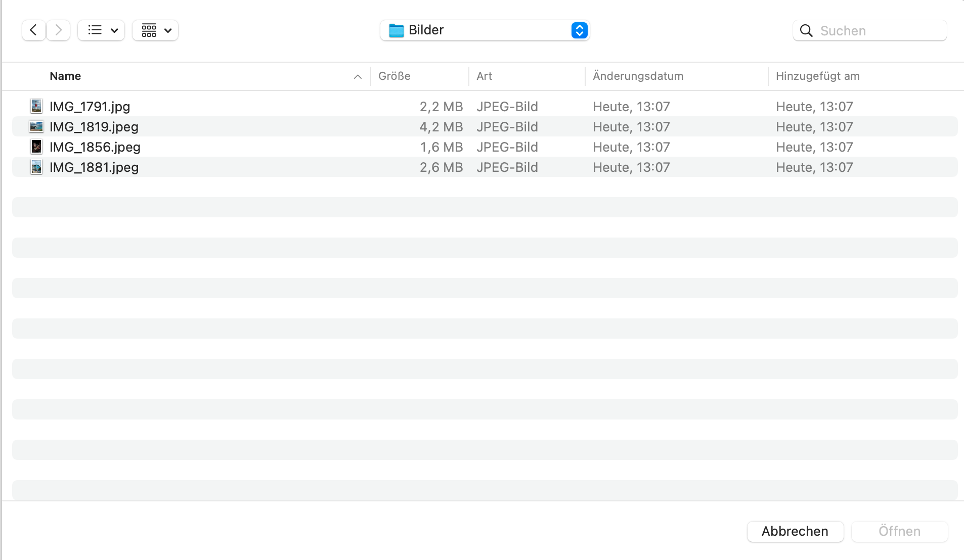Select the IMG_1819.jpeg thumbnail icon
Image resolution: width=964 pixels, height=560 pixels.
36,126
